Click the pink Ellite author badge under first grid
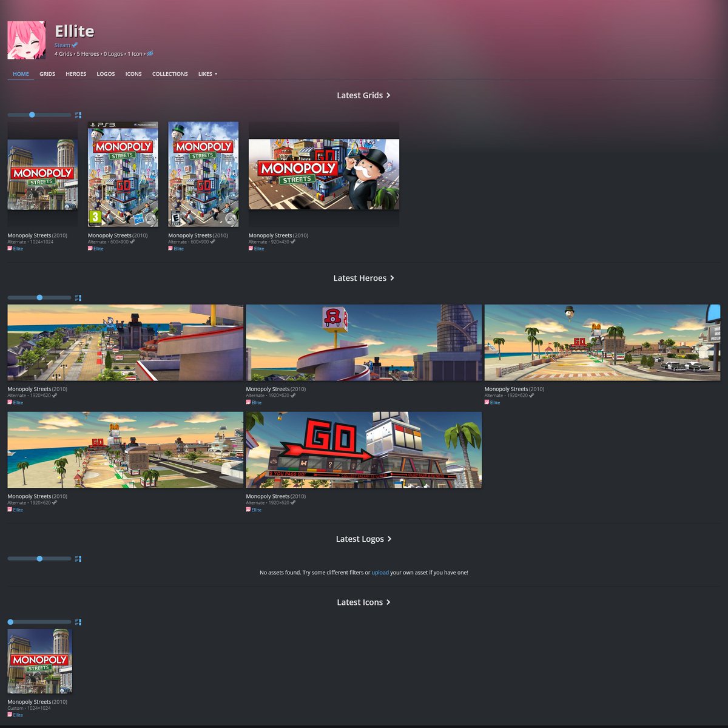Viewport: 728px width, 728px height. 15,249
